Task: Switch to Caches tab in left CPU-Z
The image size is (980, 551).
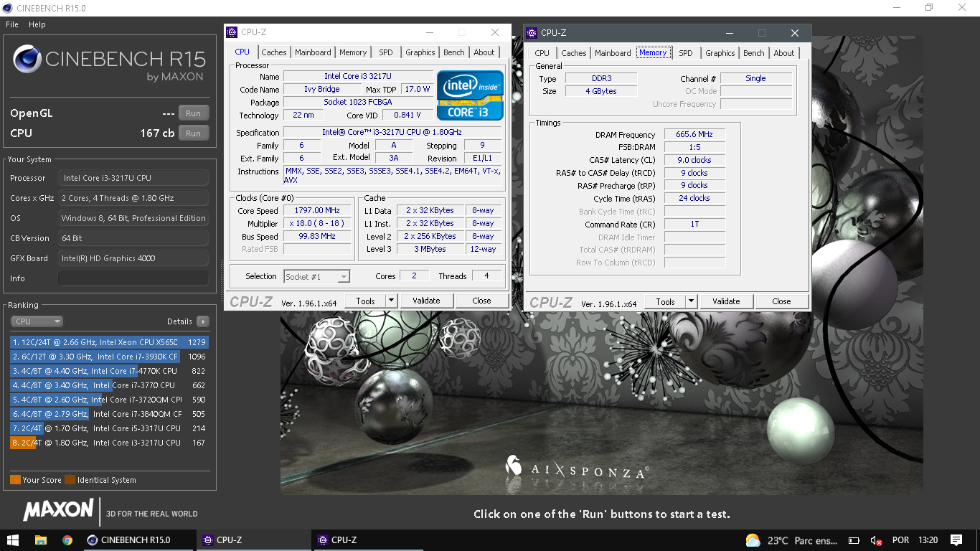Action: coord(274,52)
